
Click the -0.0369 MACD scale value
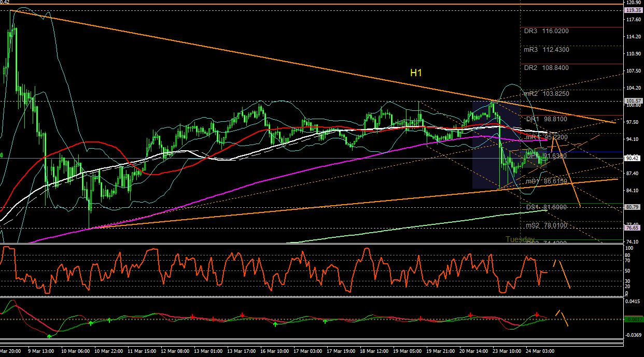point(634,335)
